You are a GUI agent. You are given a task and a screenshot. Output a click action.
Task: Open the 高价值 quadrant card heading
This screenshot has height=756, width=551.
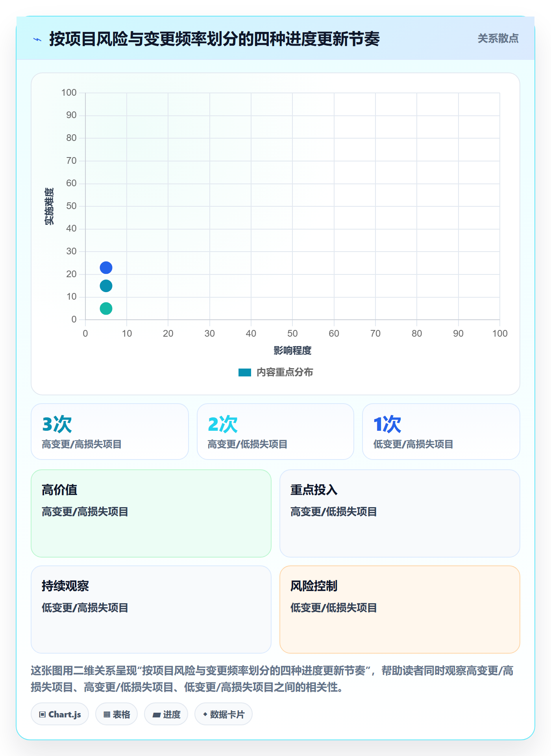tap(59, 490)
